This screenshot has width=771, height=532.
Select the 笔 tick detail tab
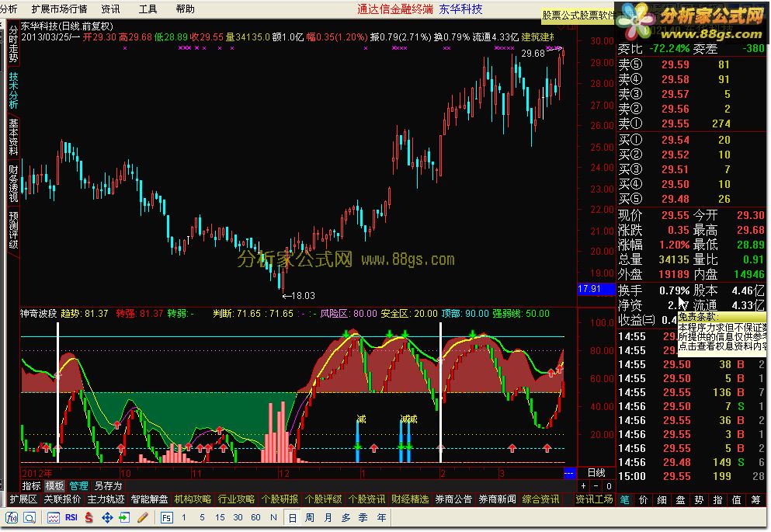(x=624, y=499)
